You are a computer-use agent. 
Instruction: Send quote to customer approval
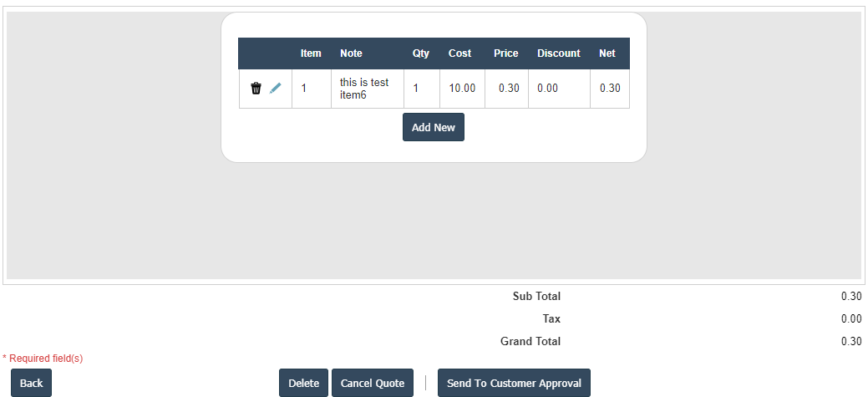[x=514, y=383]
